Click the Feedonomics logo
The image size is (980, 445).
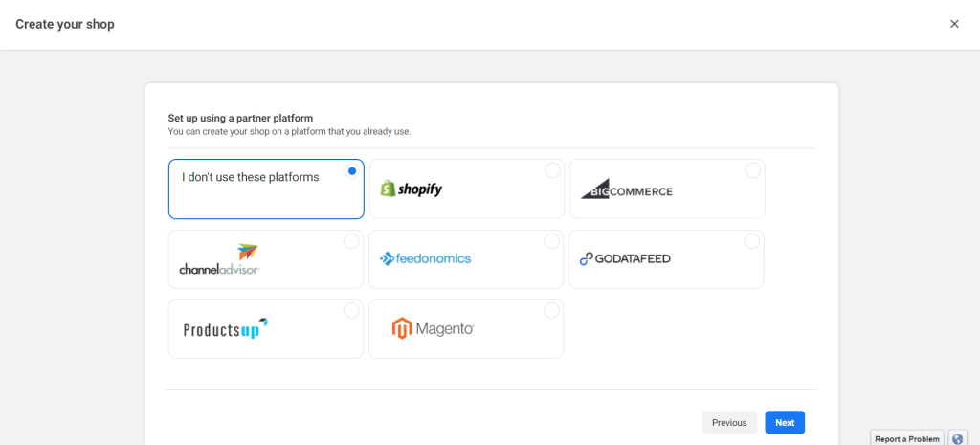pos(426,258)
